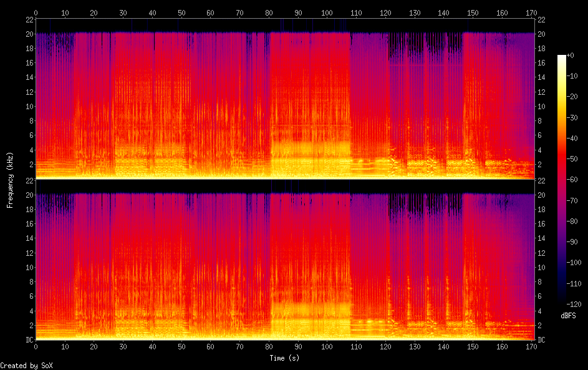The image size is (588, 370).
Task: Click the "DC" label at the bottom-right axis corner
Action: point(542,340)
